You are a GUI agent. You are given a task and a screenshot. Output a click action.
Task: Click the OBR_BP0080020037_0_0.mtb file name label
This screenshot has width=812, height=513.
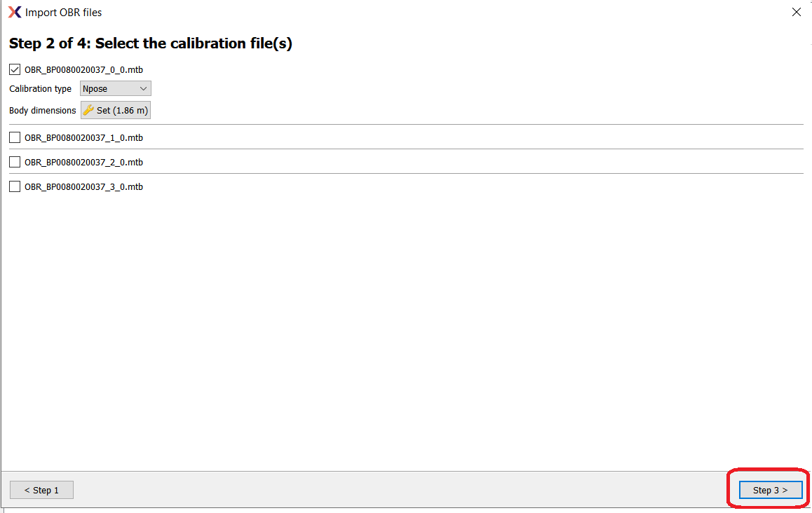[84, 69]
